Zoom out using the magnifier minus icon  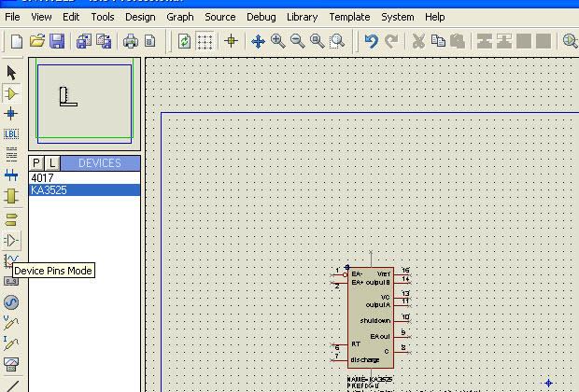pyautogui.click(x=297, y=41)
